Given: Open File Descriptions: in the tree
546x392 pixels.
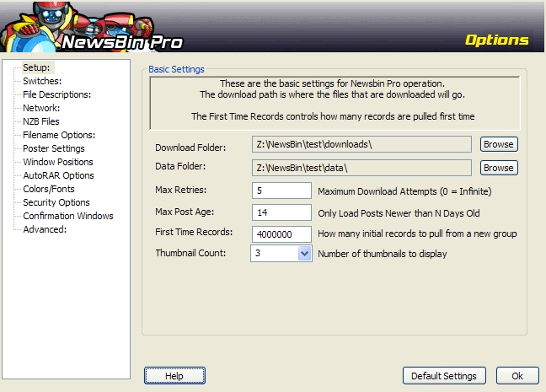Looking at the screenshot, I should point(56,94).
